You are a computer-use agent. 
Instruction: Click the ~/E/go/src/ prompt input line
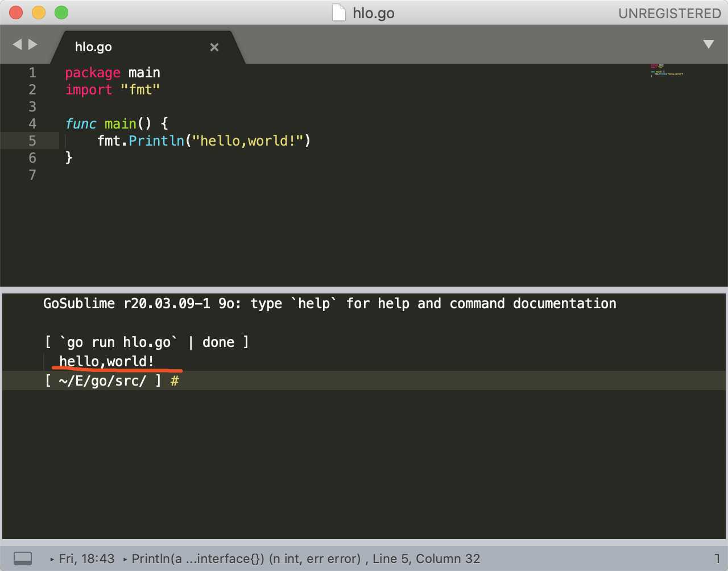364,380
